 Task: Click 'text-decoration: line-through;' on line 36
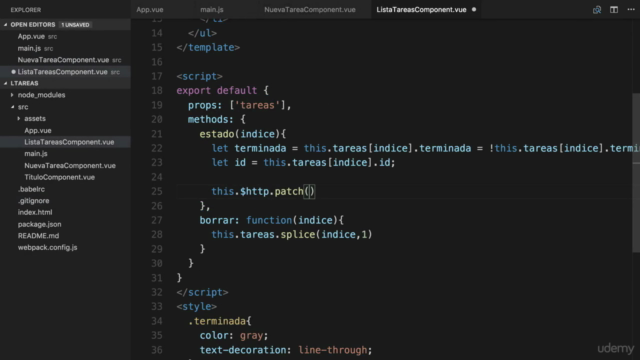click(286, 350)
